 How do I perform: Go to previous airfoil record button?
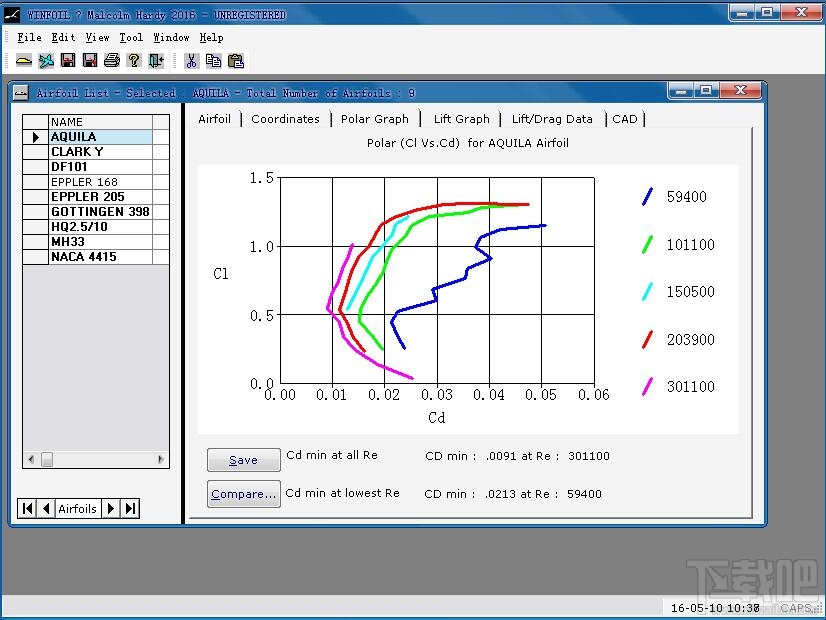(46, 508)
